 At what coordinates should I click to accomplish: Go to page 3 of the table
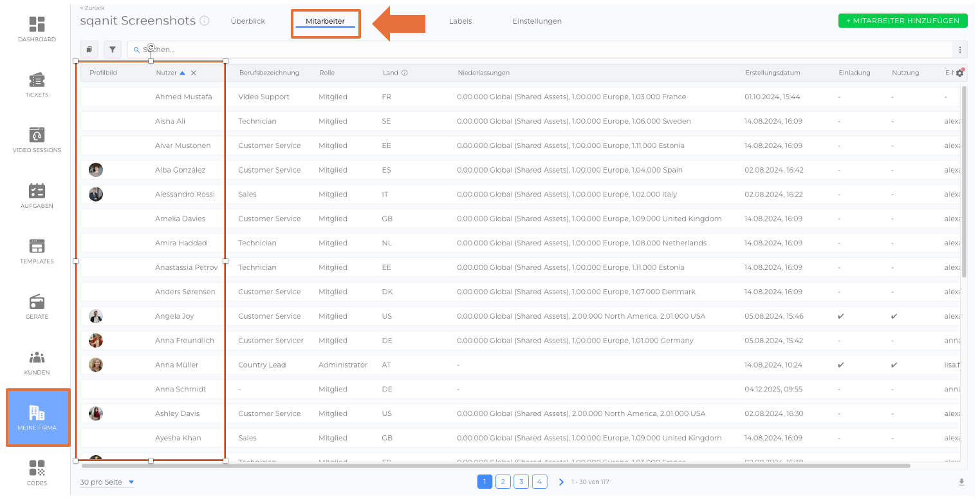[x=521, y=482]
